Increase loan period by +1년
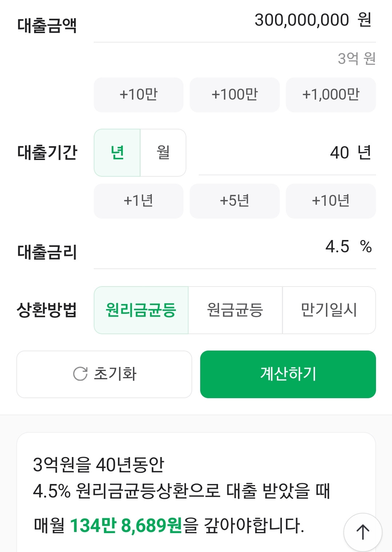Screen dimensions: 392x552 coord(138,201)
